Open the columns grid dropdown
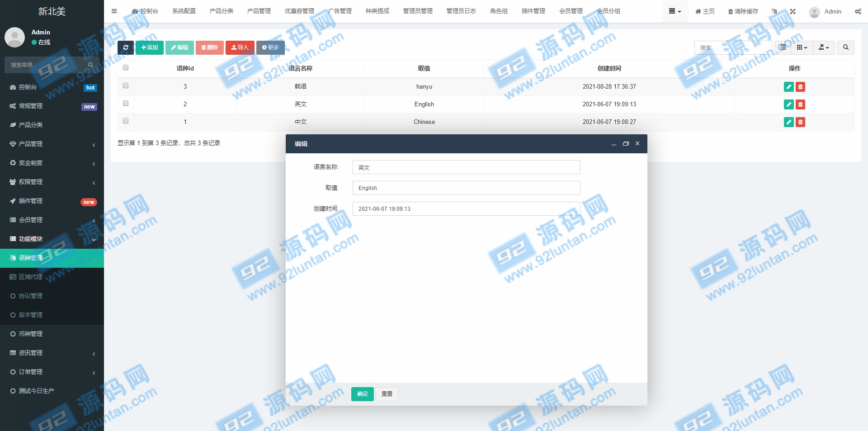The image size is (868, 431). 802,47
